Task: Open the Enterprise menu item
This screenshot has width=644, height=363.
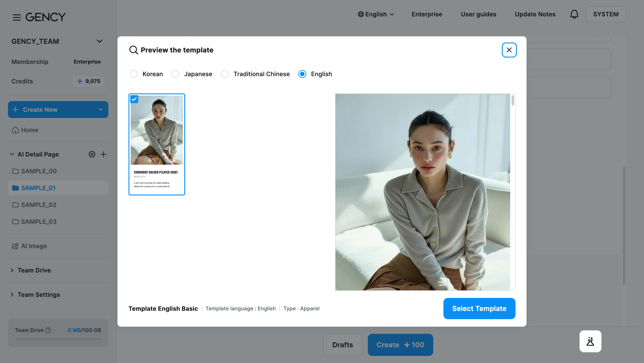Action: click(x=427, y=14)
